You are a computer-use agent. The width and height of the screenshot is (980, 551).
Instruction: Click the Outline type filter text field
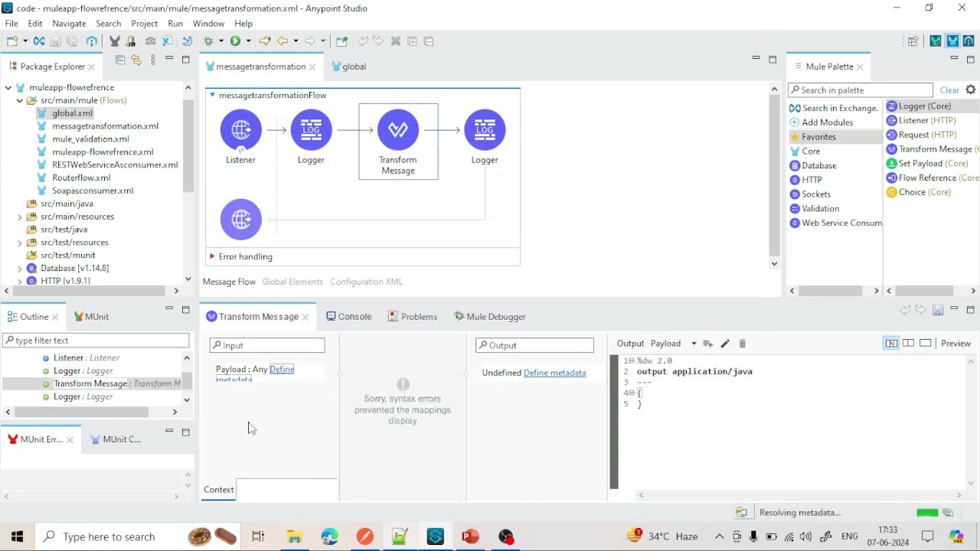[x=96, y=341]
